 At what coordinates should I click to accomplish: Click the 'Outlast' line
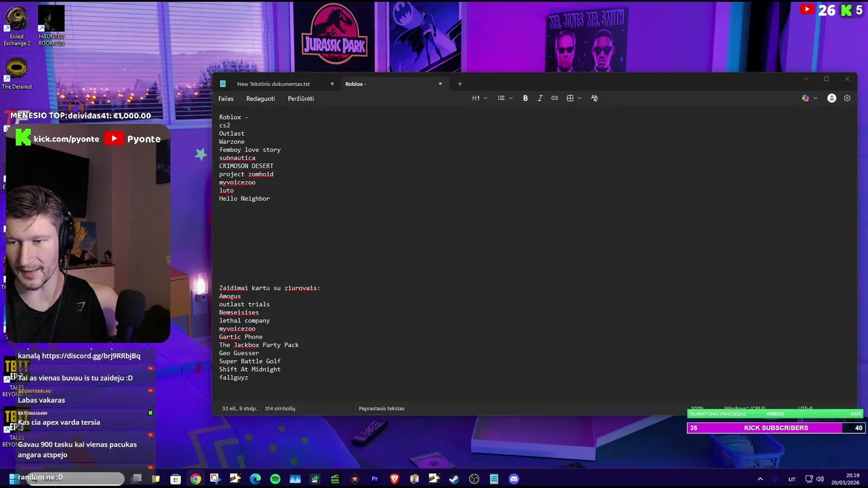pyautogui.click(x=232, y=134)
